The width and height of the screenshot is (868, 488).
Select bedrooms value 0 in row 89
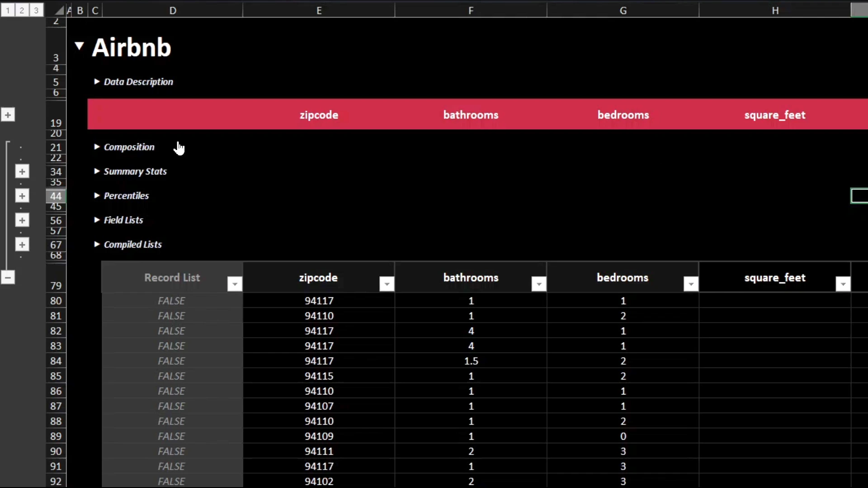(623, 436)
